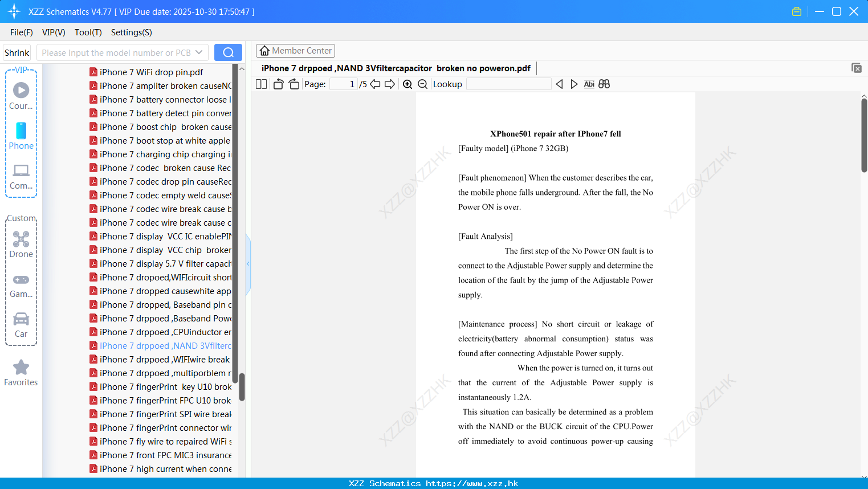Open iPhone 7 display VCC IC enablePIN file
Screen dimensions: 868x489
160,237
